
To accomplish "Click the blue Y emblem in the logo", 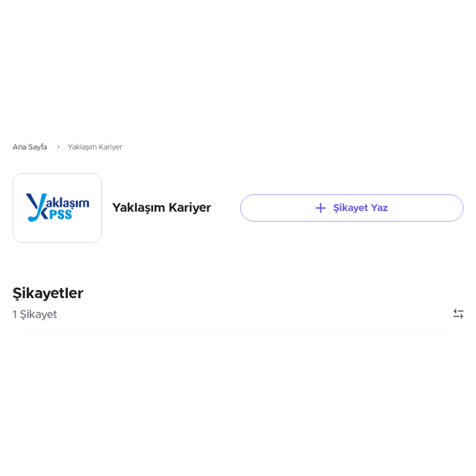I will click(36, 207).
